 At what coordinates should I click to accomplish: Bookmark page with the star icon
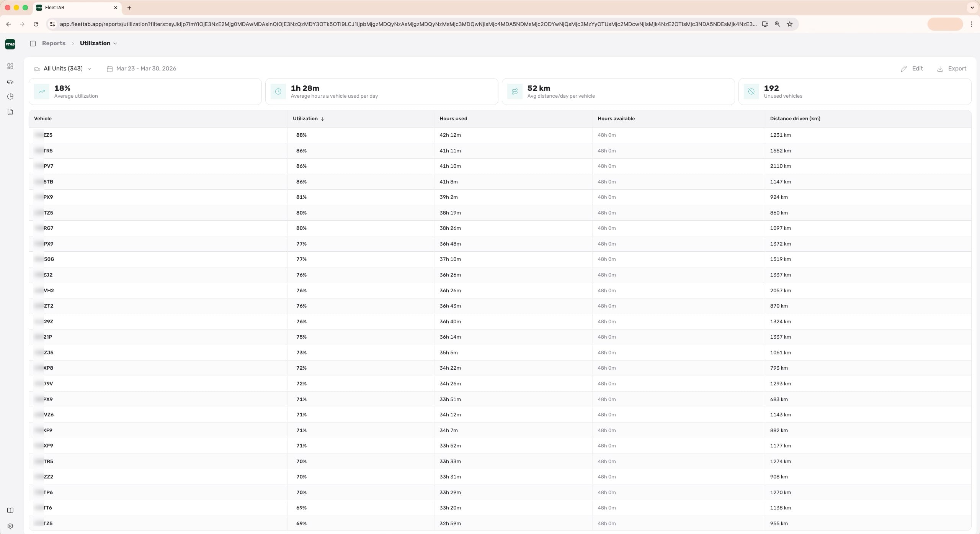[789, 24]
